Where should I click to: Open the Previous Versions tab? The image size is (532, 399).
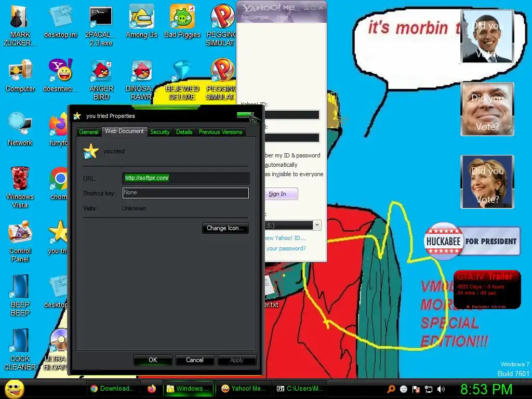(220, 132)
